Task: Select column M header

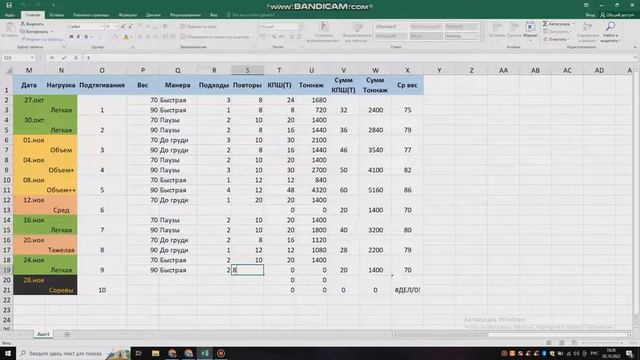Action: [29, 70]
